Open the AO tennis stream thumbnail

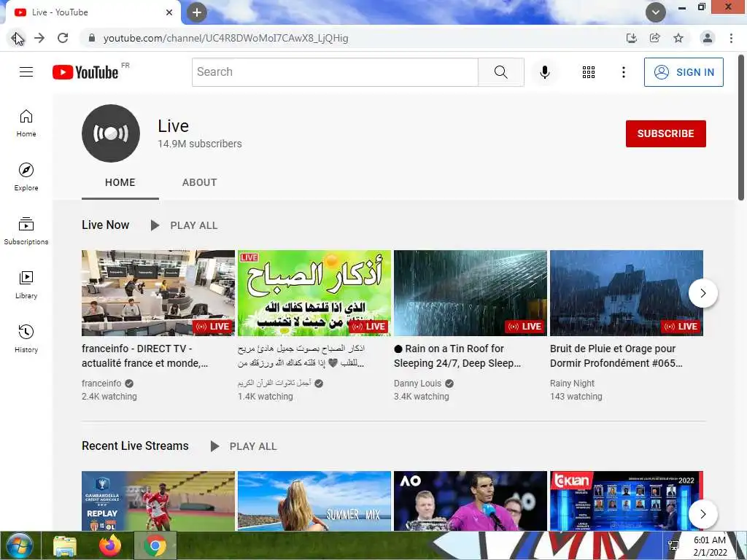(x=471, y=501)
